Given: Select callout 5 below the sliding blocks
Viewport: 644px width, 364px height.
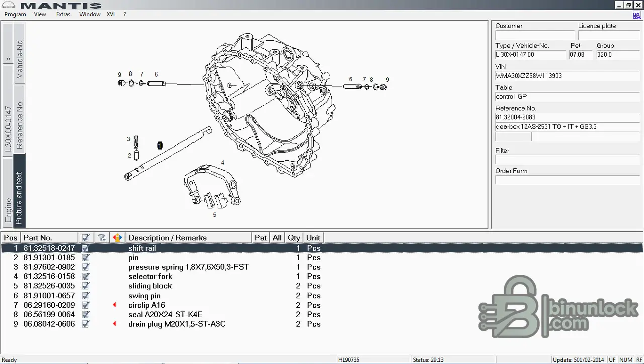Looking at the screenshot, I should 215,215.
